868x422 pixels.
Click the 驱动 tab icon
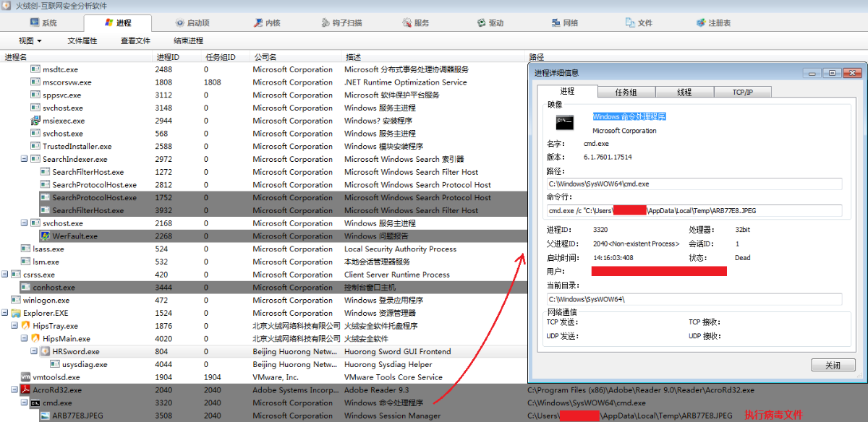pos(482,23)
